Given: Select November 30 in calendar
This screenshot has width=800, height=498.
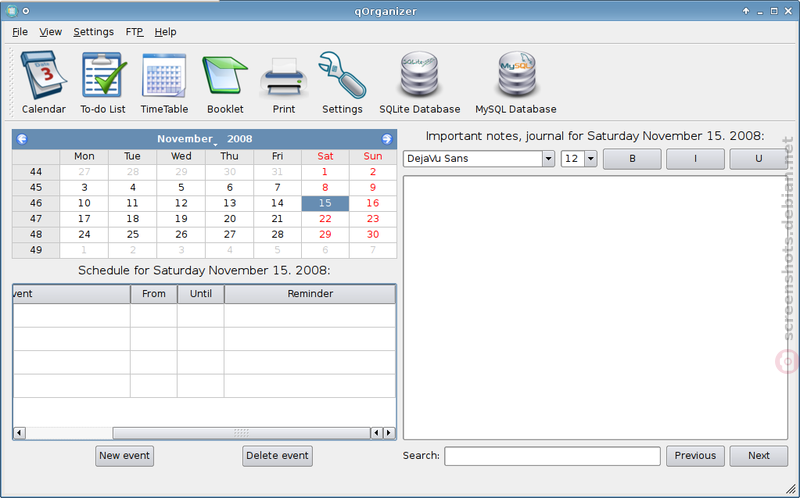Looking at the screenshot, I should (373, 235).
